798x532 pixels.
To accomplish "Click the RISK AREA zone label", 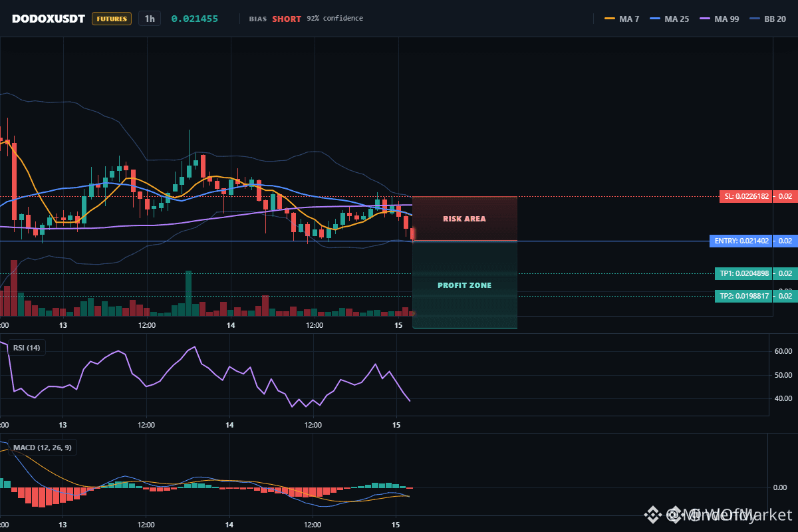I will 464,219.
